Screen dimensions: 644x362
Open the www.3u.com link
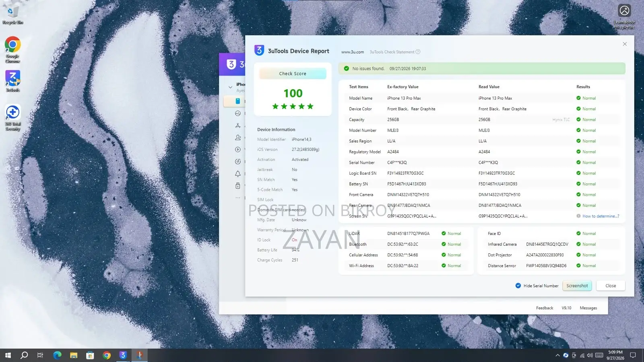point(353,52)
